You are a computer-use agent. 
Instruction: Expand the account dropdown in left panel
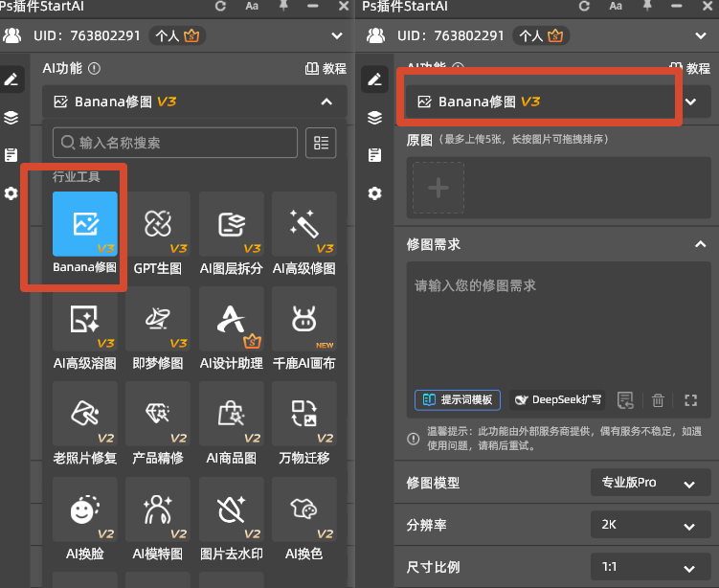(337, 35)
